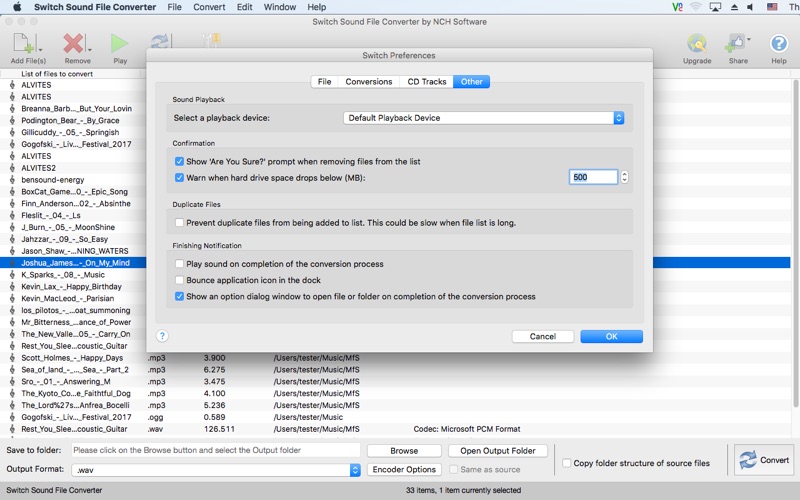Click OK to confirm preferences
800x500 pixels.
611,336
